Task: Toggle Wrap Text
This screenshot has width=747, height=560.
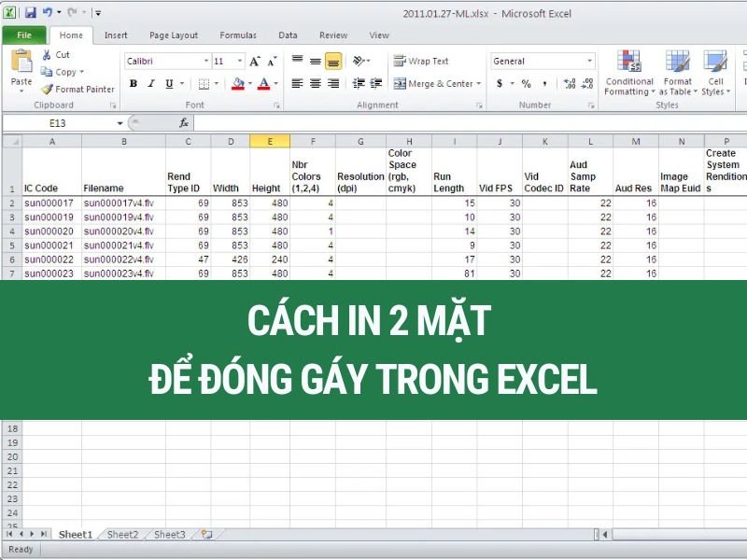Action: (421, 61)
